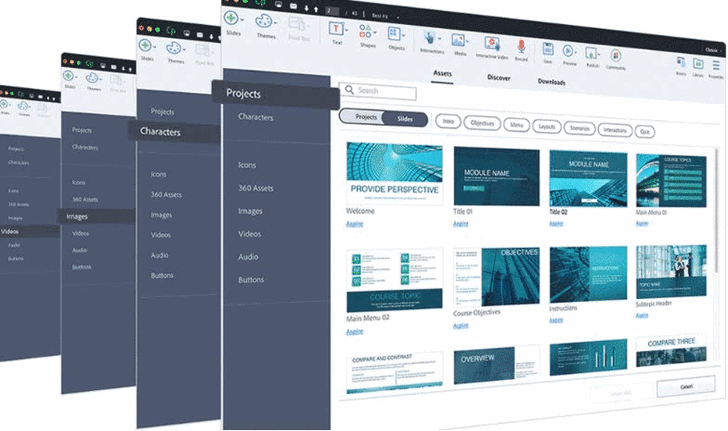
Task: Click the green Cp logo in front title bar
Action: [260, 2]
